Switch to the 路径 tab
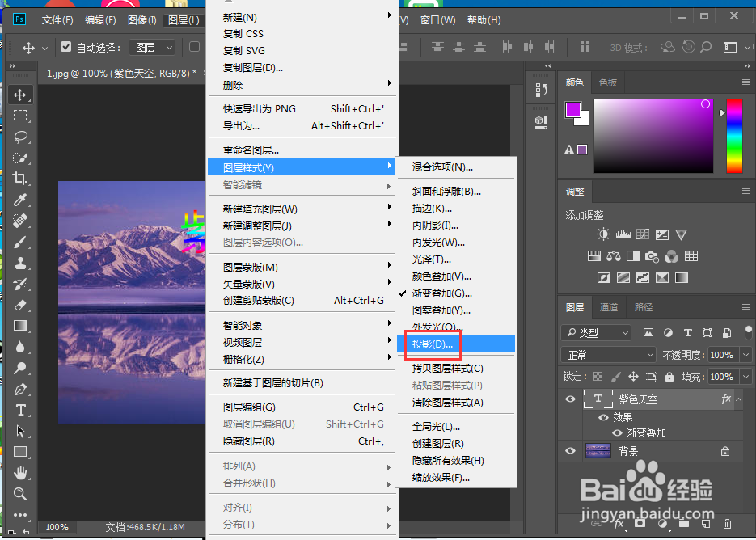Viewport: 756px width, 540px height. point(643,307)
